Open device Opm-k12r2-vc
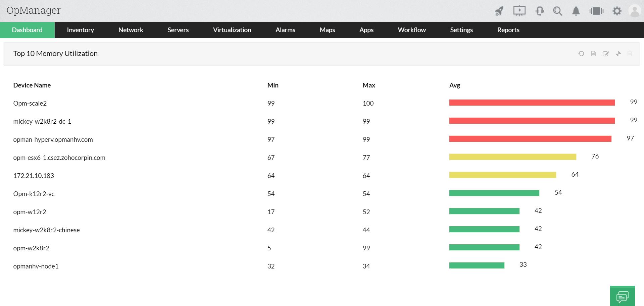 [34, 194]
